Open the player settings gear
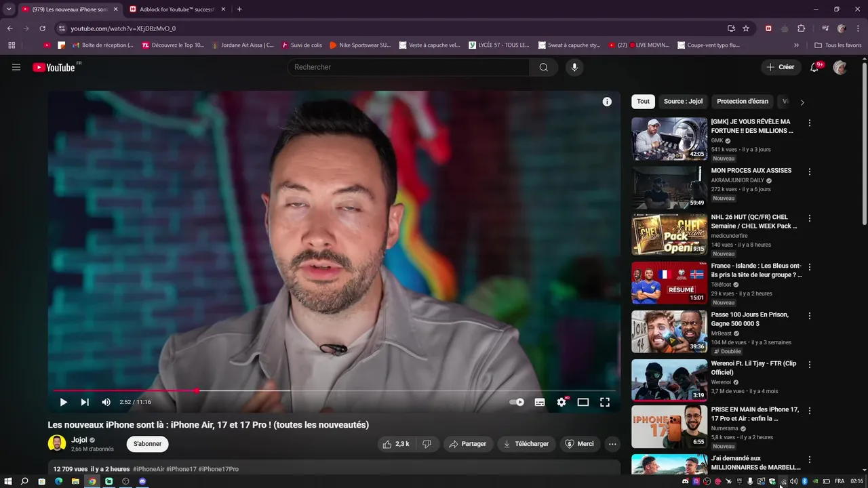 click(x=561, y=402)
